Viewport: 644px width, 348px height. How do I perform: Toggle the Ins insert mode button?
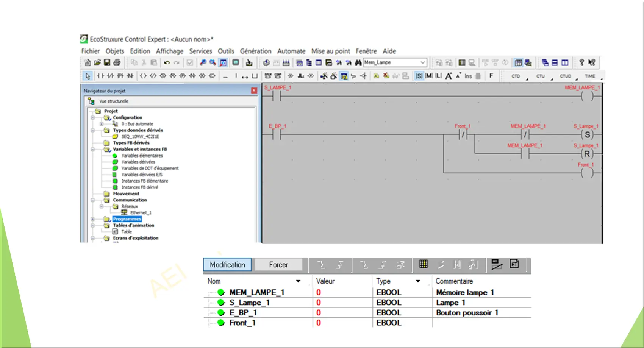468,76
